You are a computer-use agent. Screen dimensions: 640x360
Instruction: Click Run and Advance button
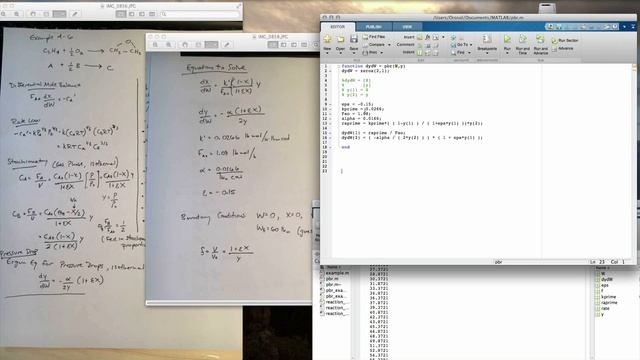tap(540, 44)
